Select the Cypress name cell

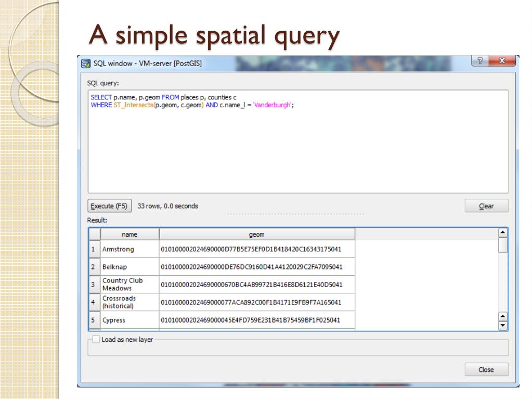(129, 320)
